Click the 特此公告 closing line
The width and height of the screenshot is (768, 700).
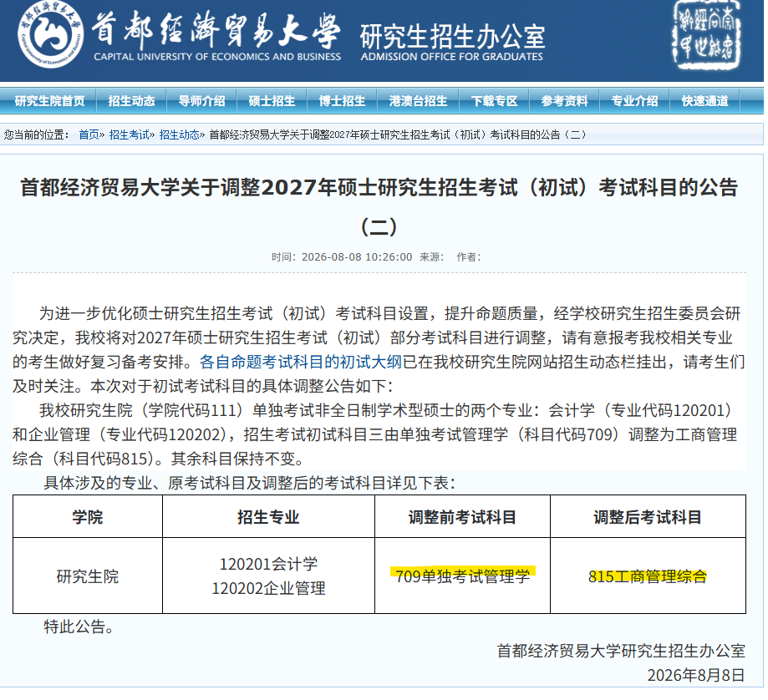click(x=79, y=626)
